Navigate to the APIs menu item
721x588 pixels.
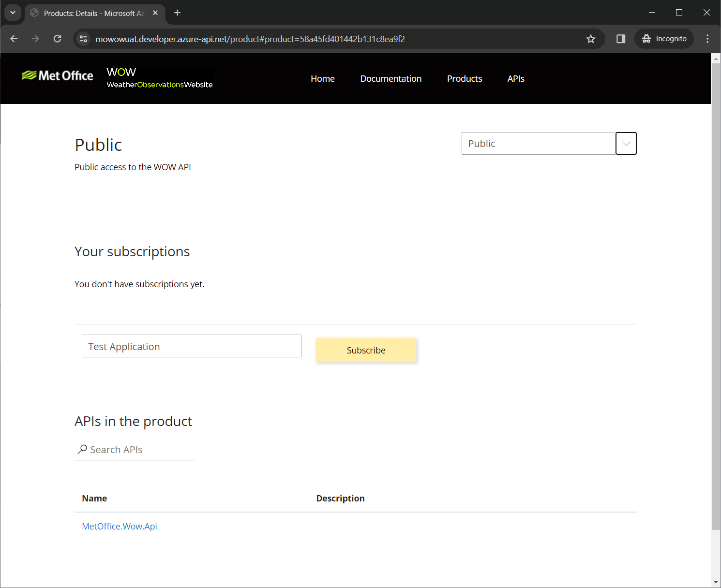coord(515,79)
